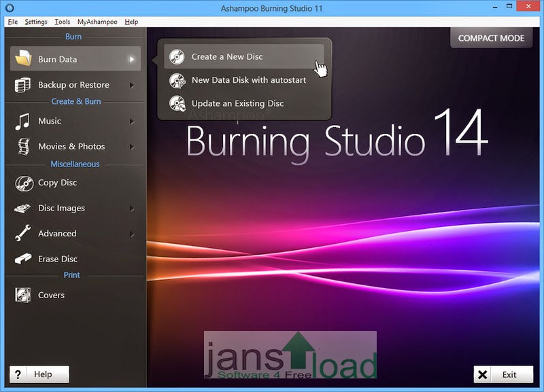Open the Tools menu
Image resolution: width=544 pixels, height=392 pixels.
pos(63,22)
